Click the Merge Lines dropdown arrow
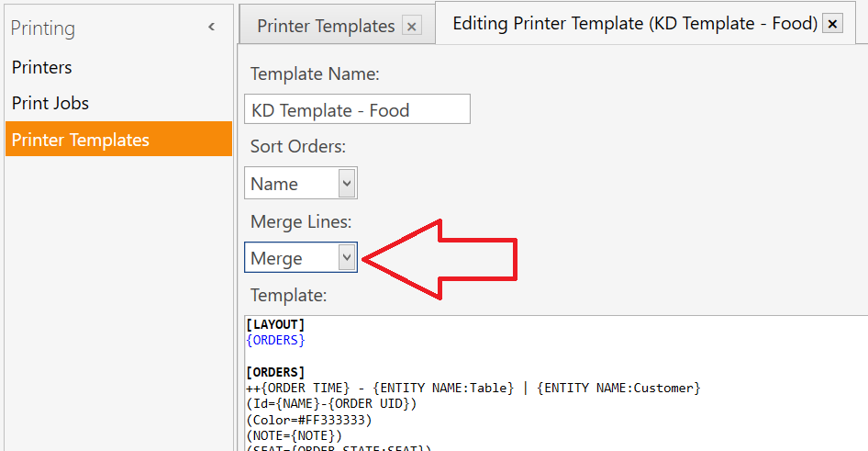Image resolution: width=868 pixels, height=451 pixels. (347, 257)
